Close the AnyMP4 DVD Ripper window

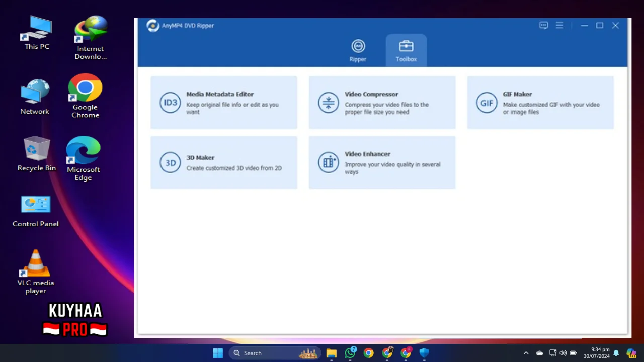pyautogui.click(x=615, y=25)
